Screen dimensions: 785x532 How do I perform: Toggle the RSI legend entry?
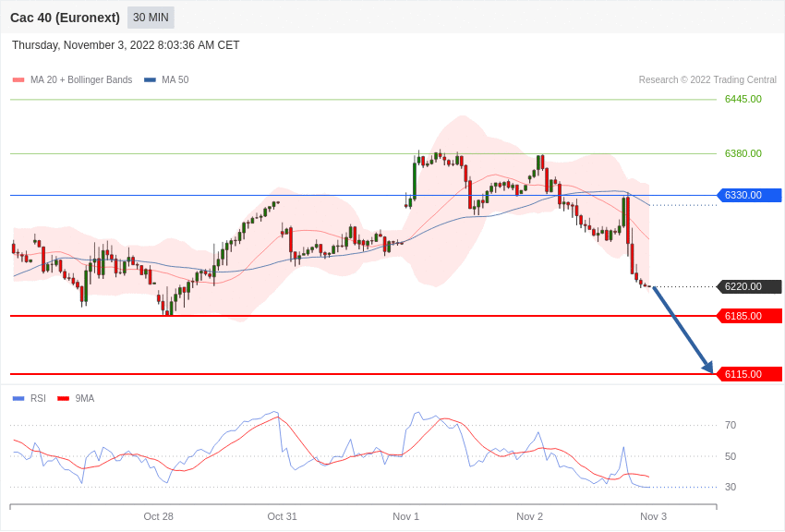click(38, 399)
